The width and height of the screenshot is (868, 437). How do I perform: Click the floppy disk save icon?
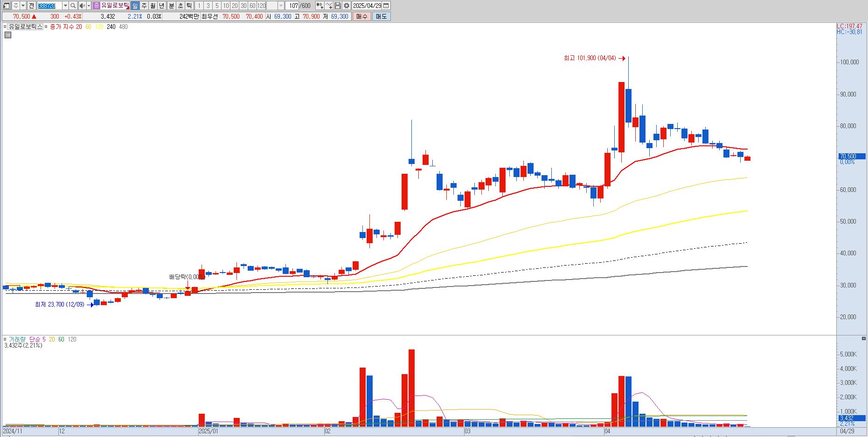click(338, 6)
